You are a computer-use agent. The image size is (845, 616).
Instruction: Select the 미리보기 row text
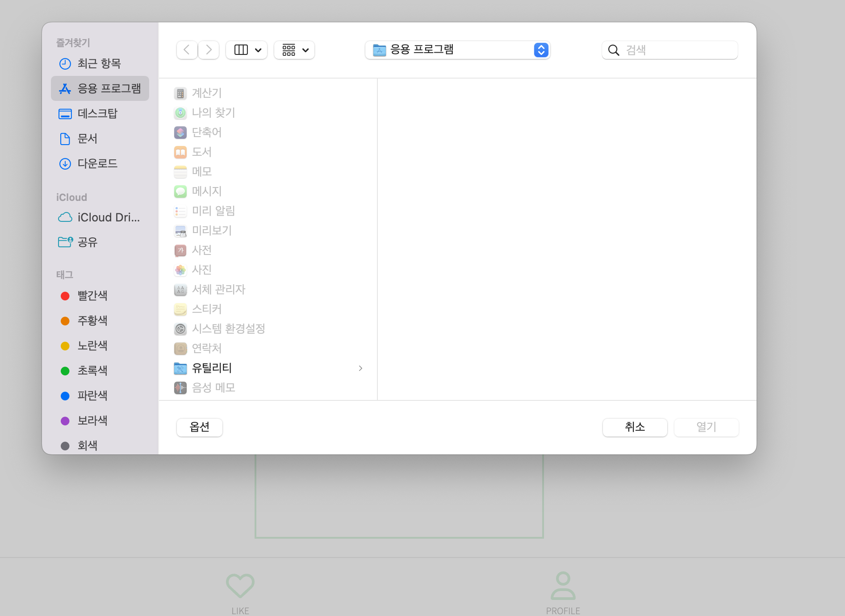212,230
